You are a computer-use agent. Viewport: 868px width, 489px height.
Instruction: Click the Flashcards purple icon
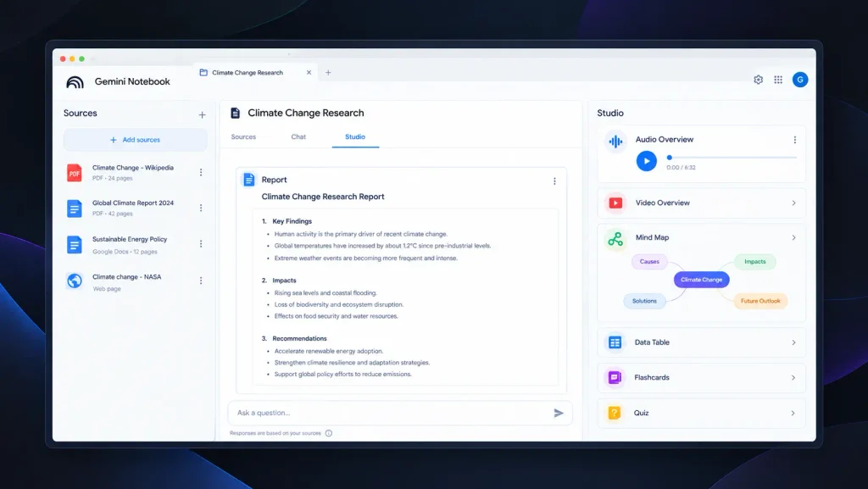click(615, 378)
